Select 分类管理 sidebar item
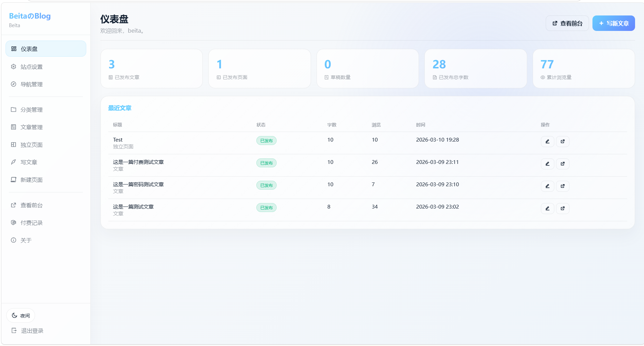 (x=32, y=110)
